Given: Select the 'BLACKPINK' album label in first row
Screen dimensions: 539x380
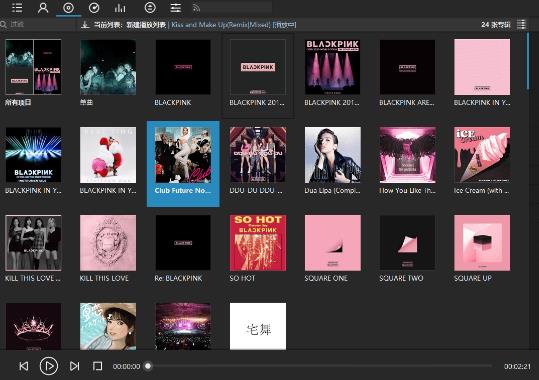Looking at the screenshot, I should (x=173, y=102).
